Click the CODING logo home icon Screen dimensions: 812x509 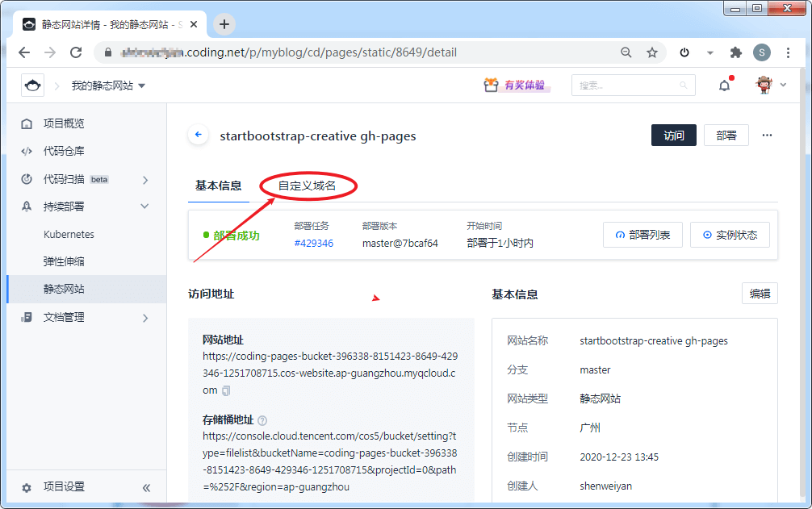pos(32,86)
